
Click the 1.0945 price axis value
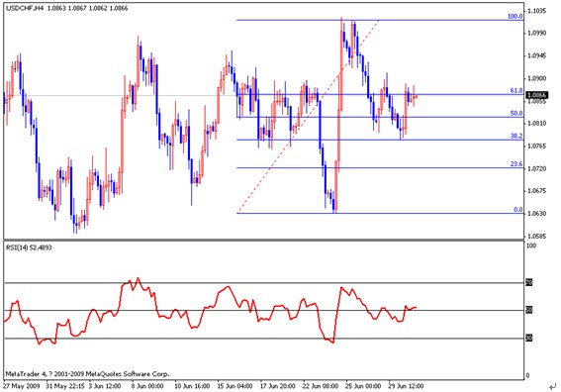537,55
